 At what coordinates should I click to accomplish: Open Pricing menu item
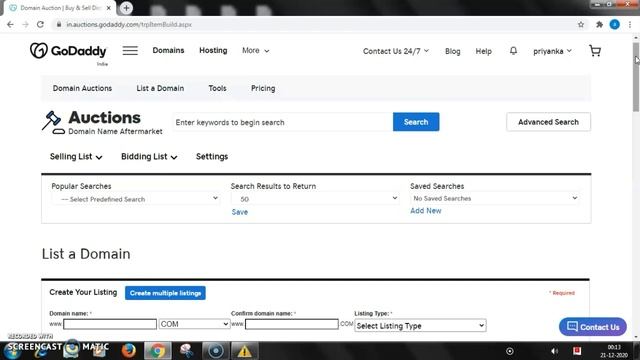point(263,88)
